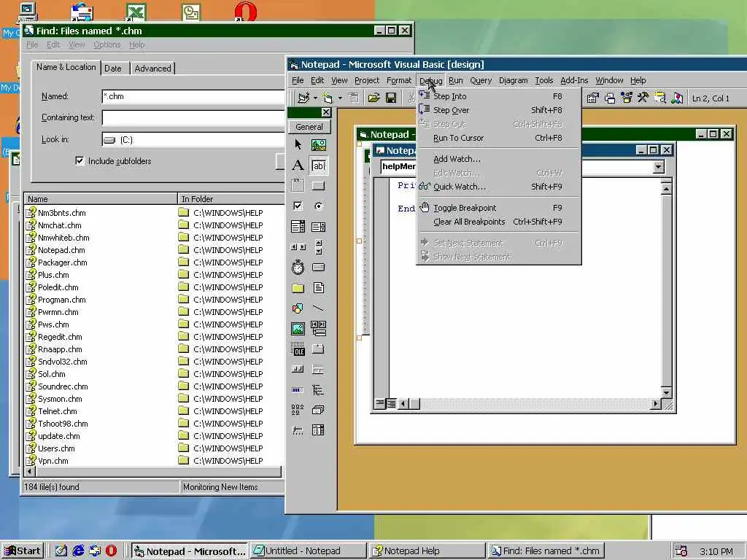Click the Add Standard EXE Project icon

tap(303, 98)
